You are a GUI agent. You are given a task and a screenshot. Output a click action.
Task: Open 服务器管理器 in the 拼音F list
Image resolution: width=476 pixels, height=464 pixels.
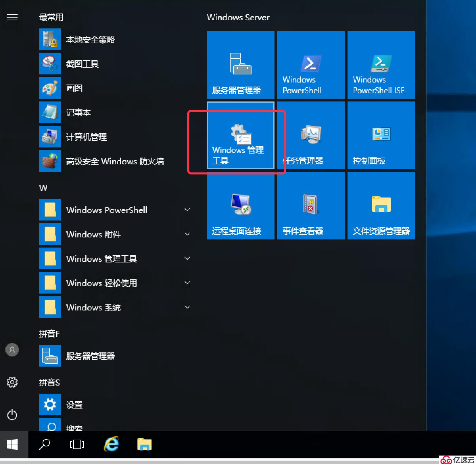[50, 356]
